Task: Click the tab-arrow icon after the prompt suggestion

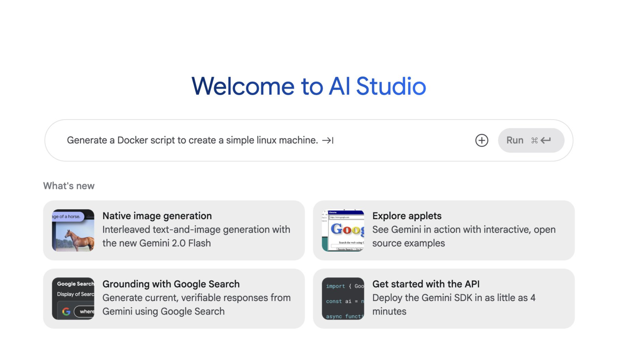Action: point(328,140)
